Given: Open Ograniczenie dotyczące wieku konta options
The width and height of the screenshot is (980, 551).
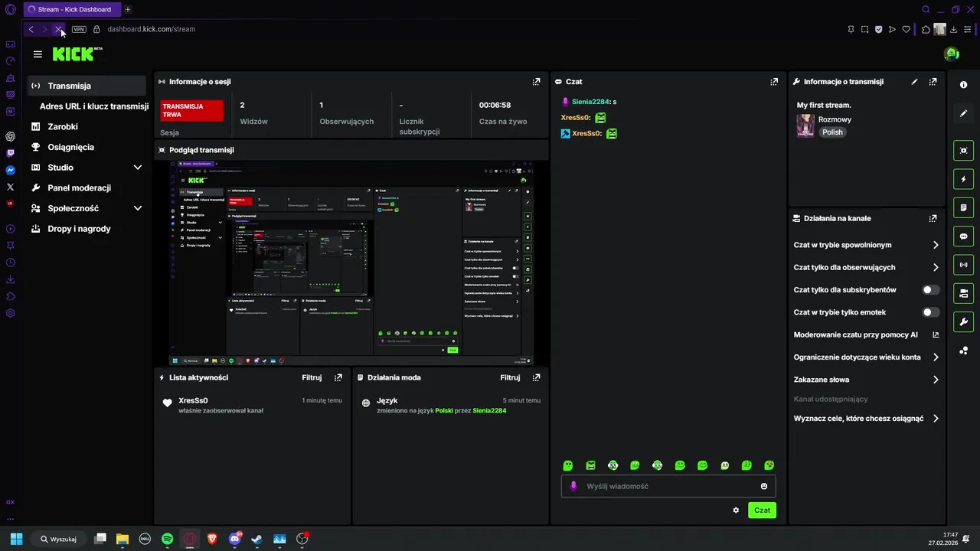Looking at the screenshot, I should pos(867,357).
